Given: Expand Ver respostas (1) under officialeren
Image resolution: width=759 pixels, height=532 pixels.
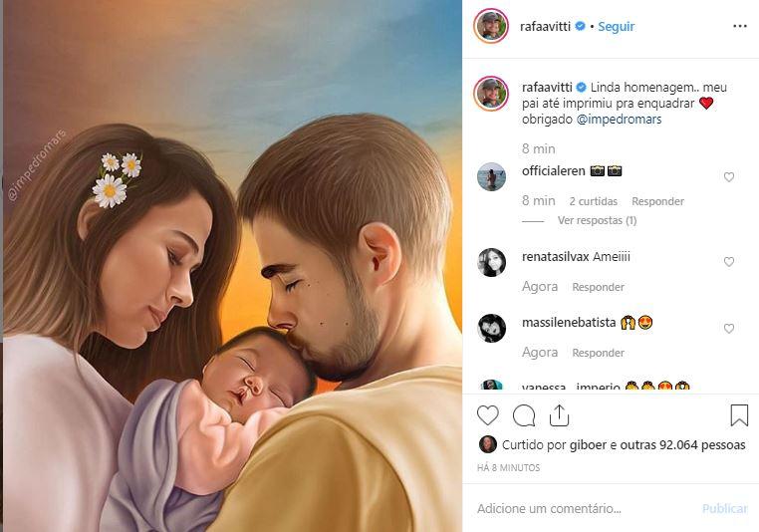Looking at the screenshot, I should (597, 221).
